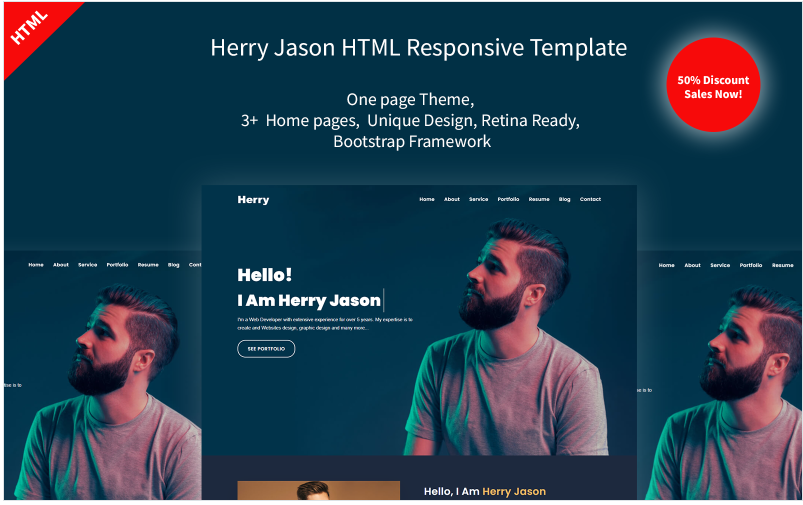Go to Portfolio in center preview navigation

508,199
